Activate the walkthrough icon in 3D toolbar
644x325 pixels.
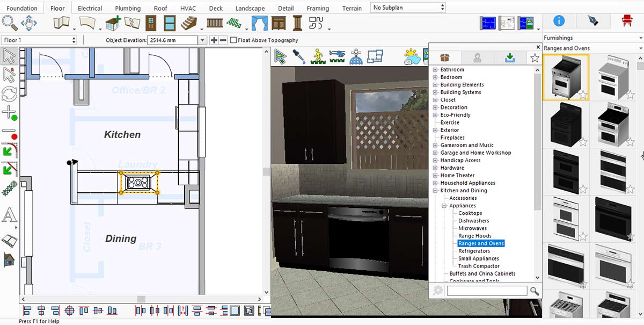pos(317,56)
